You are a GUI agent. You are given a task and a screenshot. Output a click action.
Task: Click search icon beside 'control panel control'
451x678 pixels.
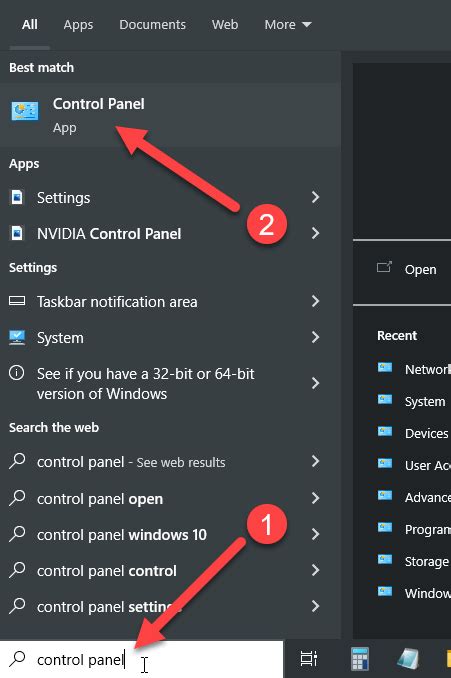point(17,570)
